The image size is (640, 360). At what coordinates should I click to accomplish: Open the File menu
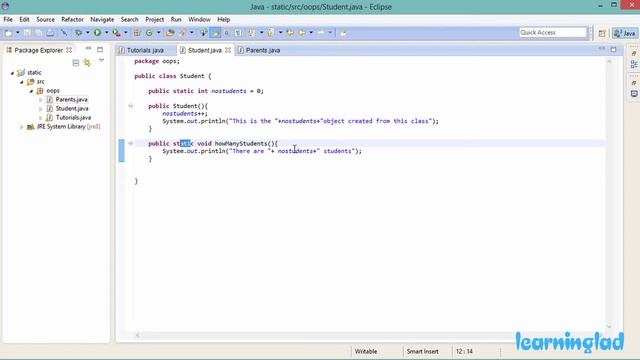pos(8,19)
